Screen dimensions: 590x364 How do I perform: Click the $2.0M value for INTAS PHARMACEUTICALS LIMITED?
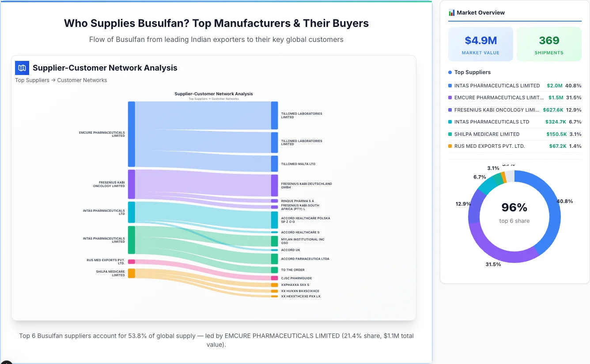(x=554, y=86)
